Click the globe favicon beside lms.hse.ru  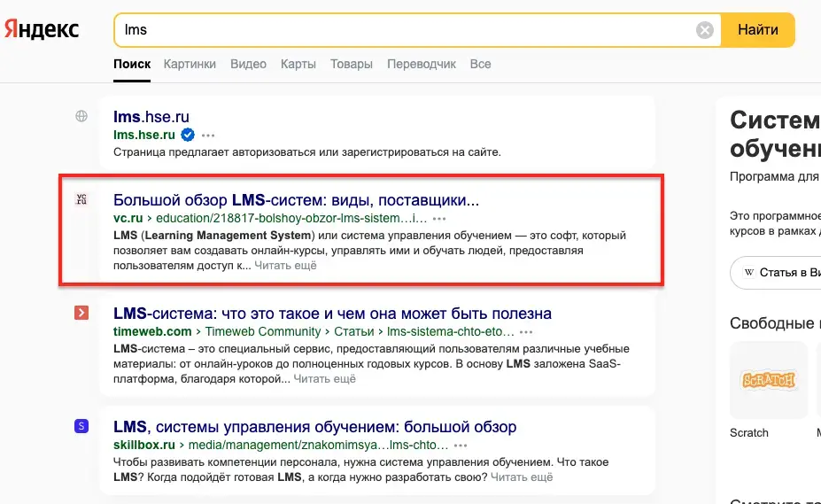(81, 116)
